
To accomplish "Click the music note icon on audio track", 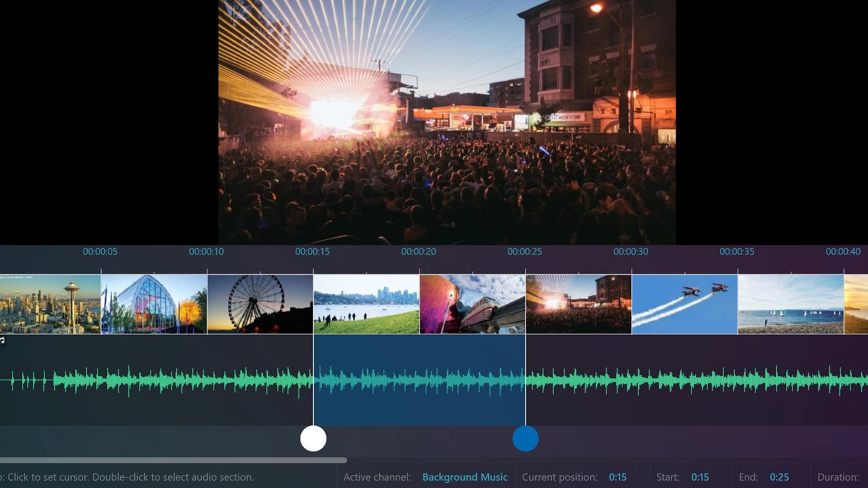I will point(2,340).
